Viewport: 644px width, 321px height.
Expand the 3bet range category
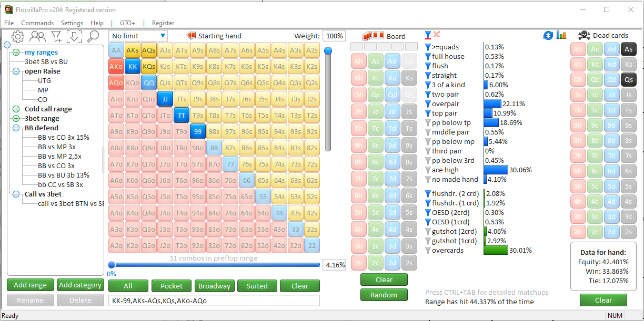coord(16,118)
